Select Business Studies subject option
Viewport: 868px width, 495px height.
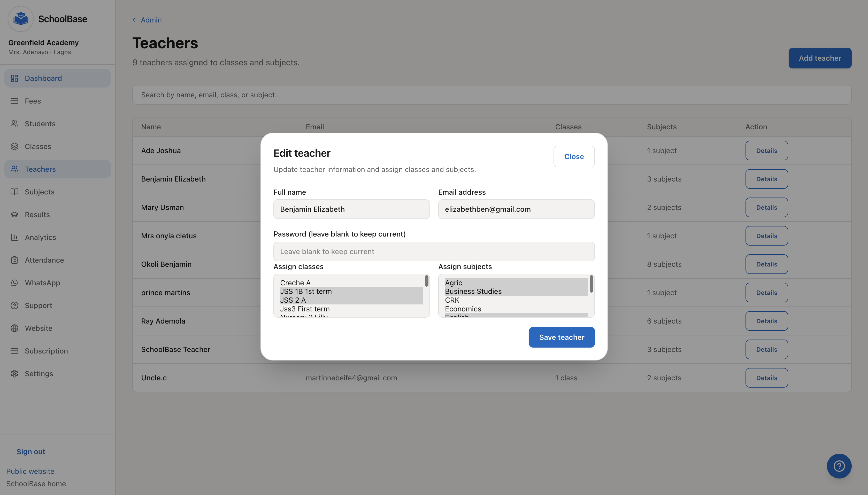(516, 291)
